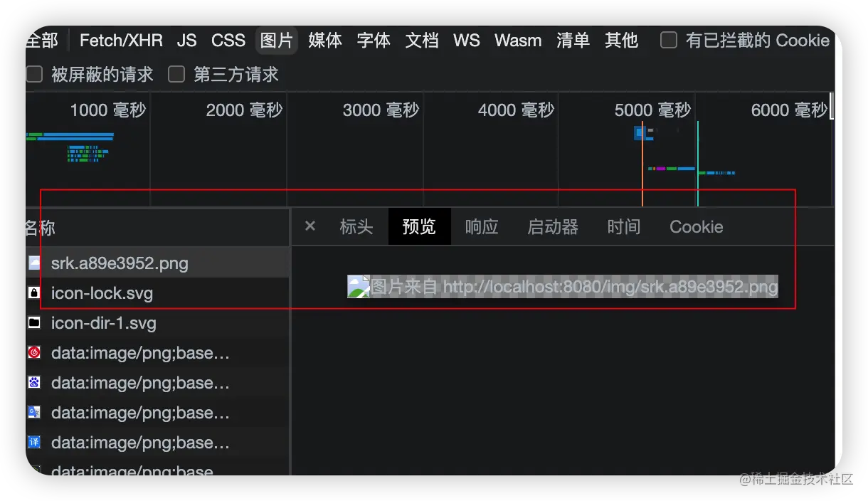
Task: Open the 预览 tab
Action: click(419, 227)
